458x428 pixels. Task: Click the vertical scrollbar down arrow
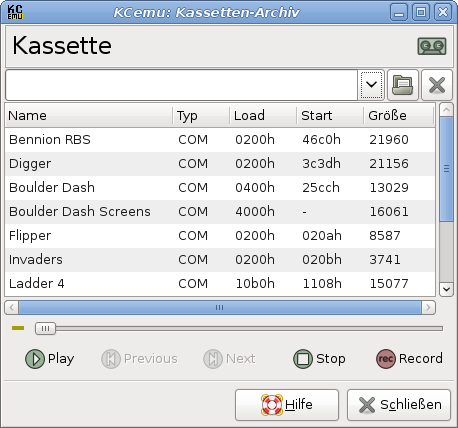tap(446, 289)
